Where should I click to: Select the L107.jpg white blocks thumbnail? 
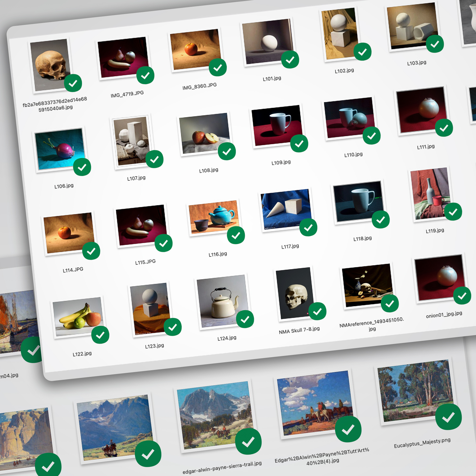point(131,141)
